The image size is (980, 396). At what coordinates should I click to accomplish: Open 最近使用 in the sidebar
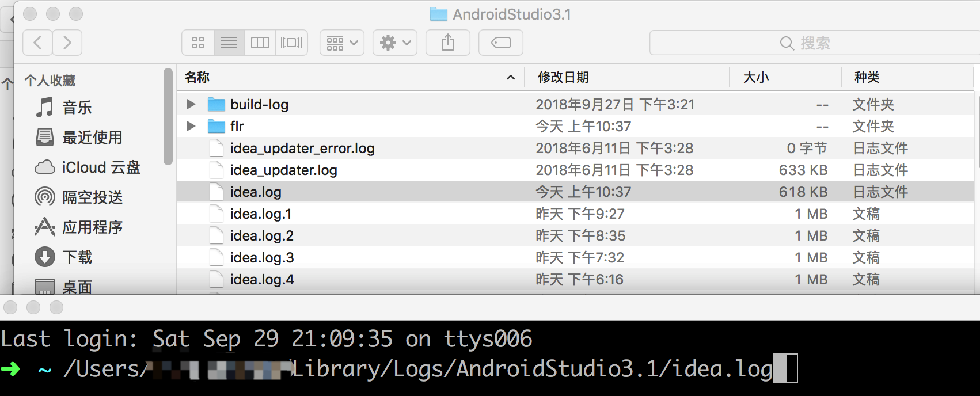[x=78, y=137]
